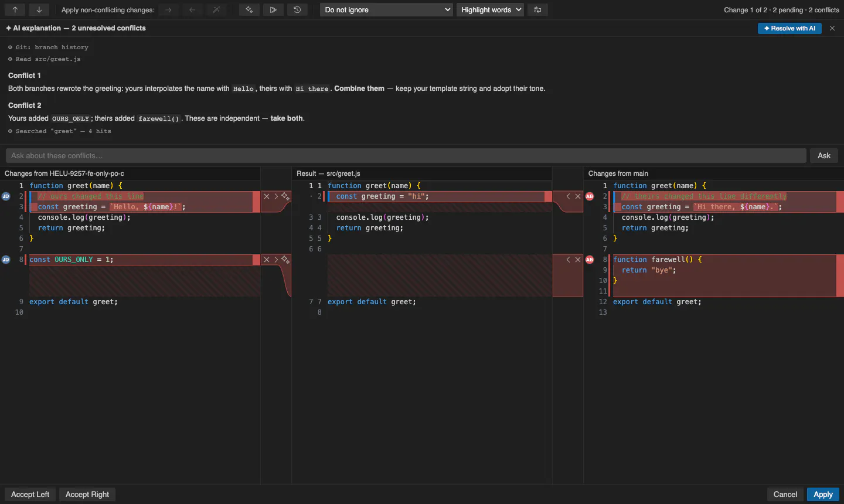The height and width of the screenshot is (504, 844).
Task: Open the Do not ignore whitespace dropdown
Action: (x=386, y=10)
